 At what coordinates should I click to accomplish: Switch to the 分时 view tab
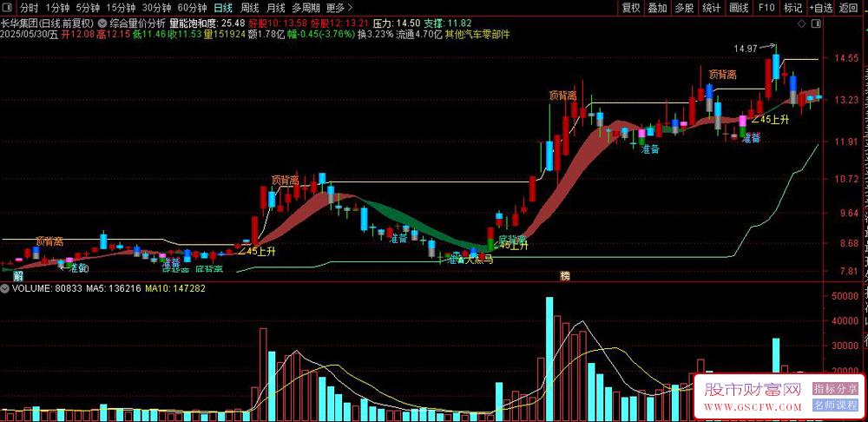pos(30,9)
